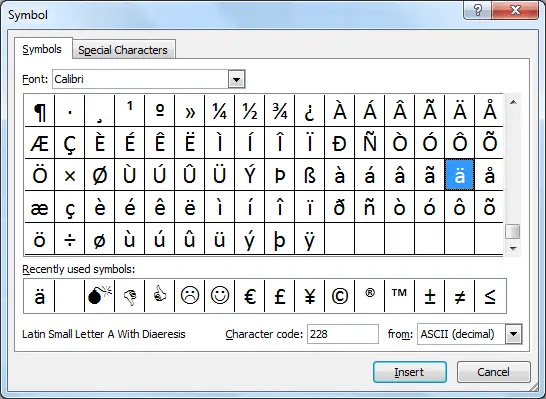Pick the one-quarter fraction symbol ¼
The width and height of the screenshot is (546, 399).
pyautogui.click(x=220, y=111)
